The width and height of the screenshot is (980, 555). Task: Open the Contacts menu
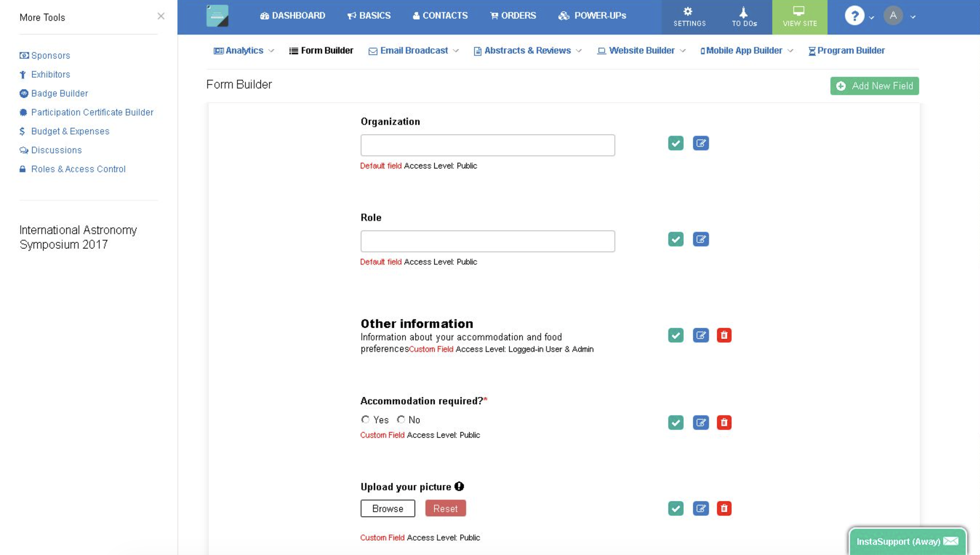coord(440,16)
